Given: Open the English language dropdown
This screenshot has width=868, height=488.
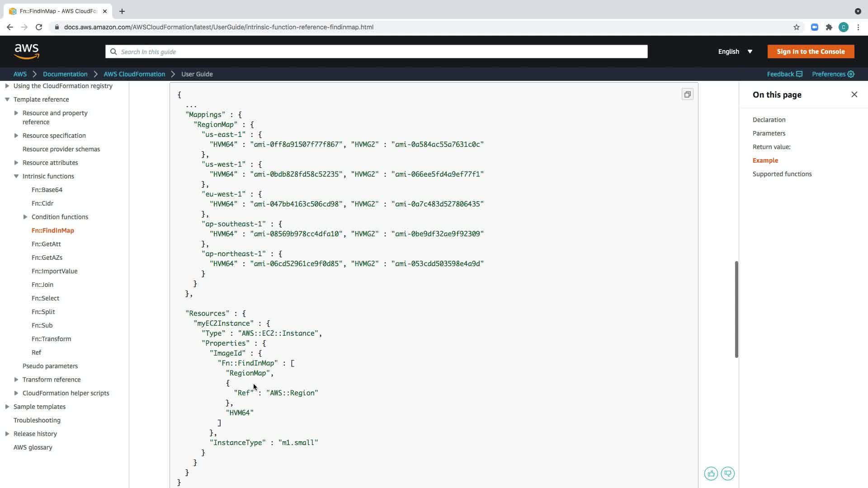Looking at the screenshot, I should [x=735, y=52].
